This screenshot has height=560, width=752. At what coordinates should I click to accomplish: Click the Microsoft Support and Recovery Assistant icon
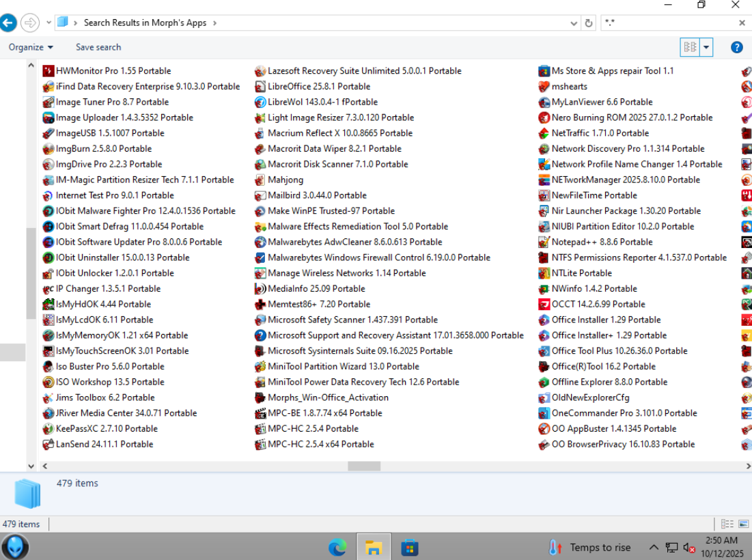(x=260, y=335)
